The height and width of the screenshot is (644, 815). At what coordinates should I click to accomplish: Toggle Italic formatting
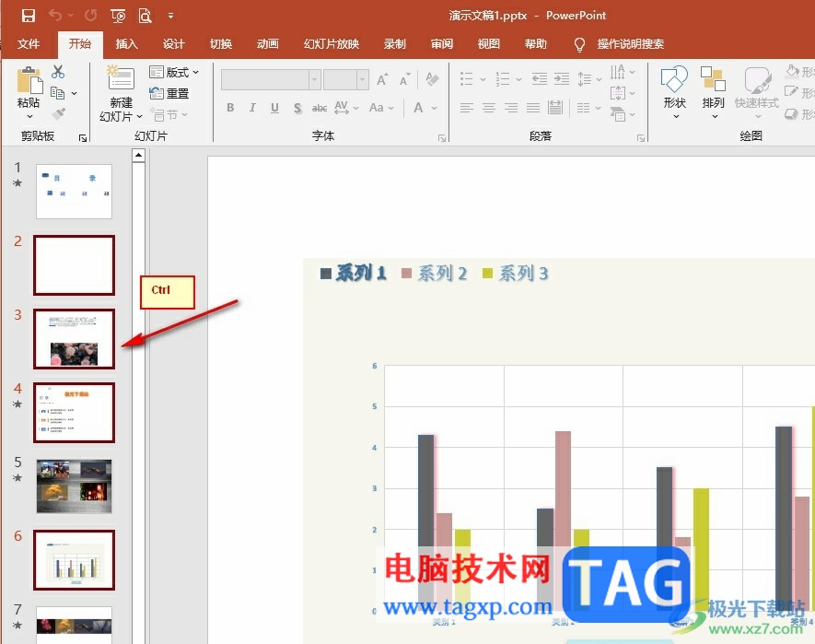click(252, 108)
